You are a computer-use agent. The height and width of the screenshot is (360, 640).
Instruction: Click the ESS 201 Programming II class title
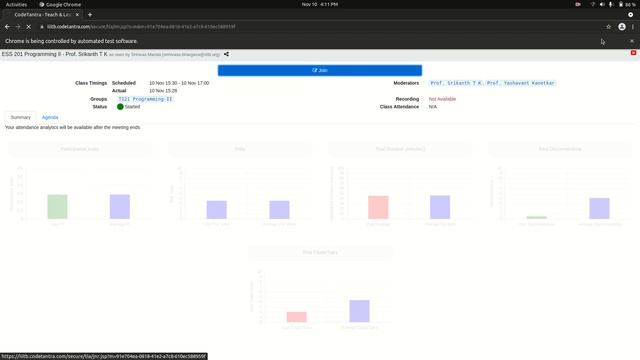click(55, 54)
